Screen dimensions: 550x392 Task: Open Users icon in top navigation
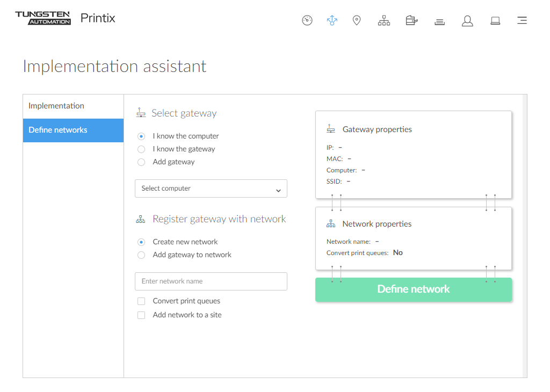pos(467,20)
